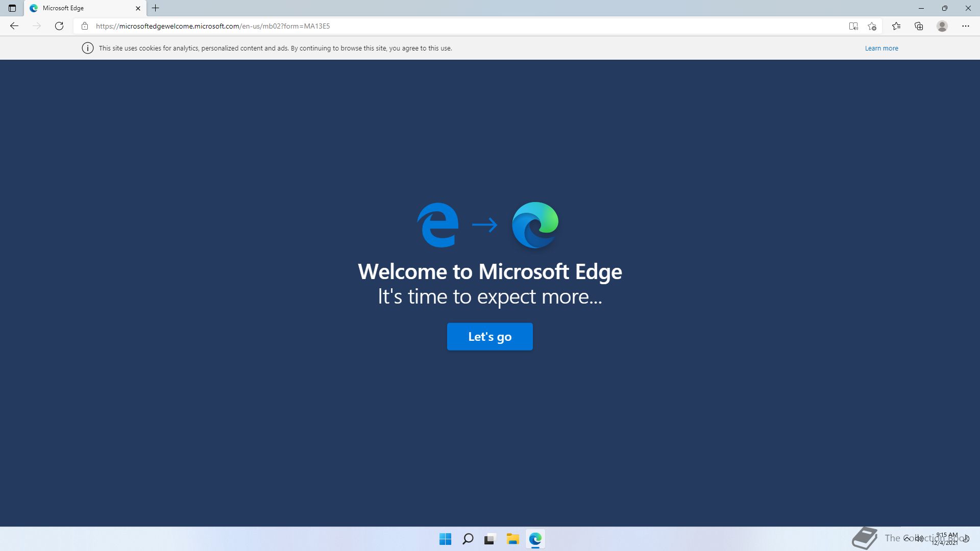Open the profile avatar menu
This screenshot has width=980, height=551.
[x=942, y=26]
